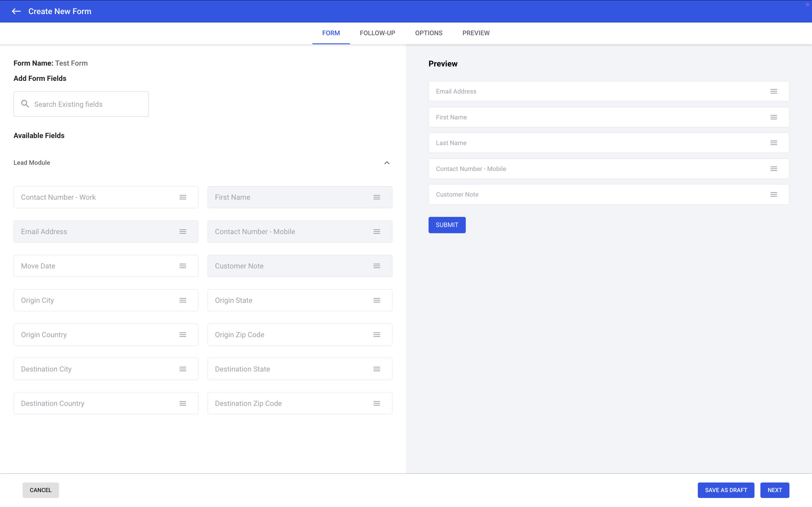Click drag handle on Destination Country field
The image size is (812, 507).
tap(182, 403)
